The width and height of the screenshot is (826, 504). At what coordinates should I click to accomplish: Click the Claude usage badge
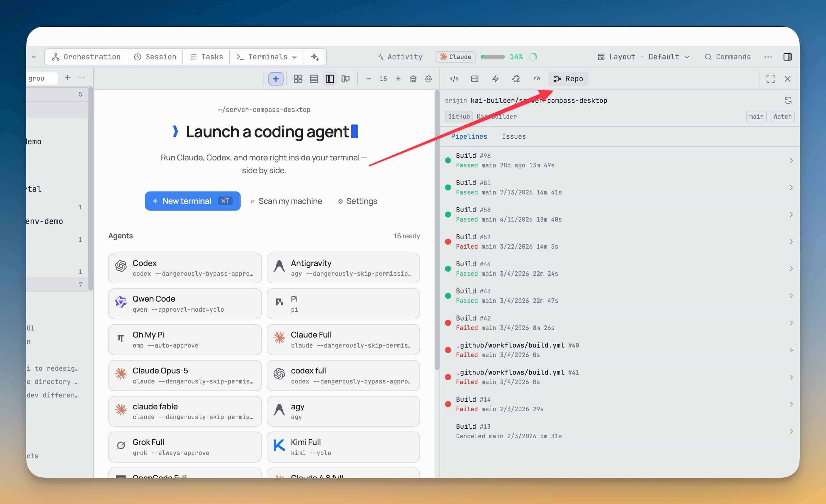point(455,57)
